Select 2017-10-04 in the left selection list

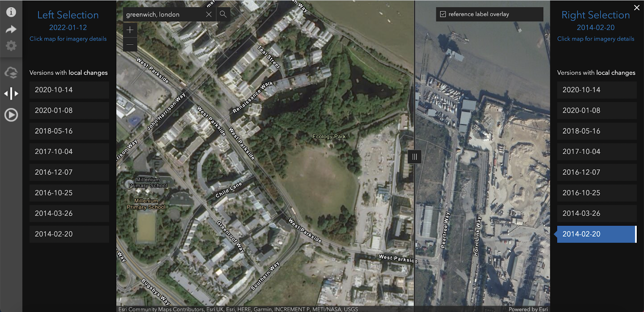pos(69,152)
